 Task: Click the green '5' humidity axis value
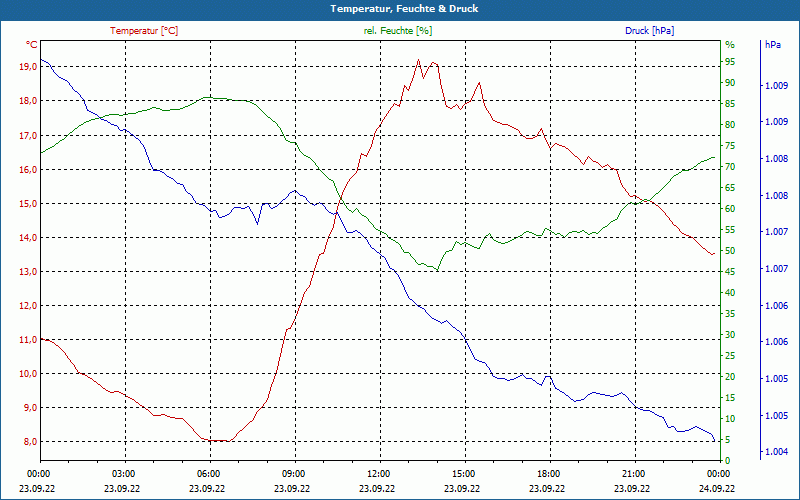coord(728,440)
